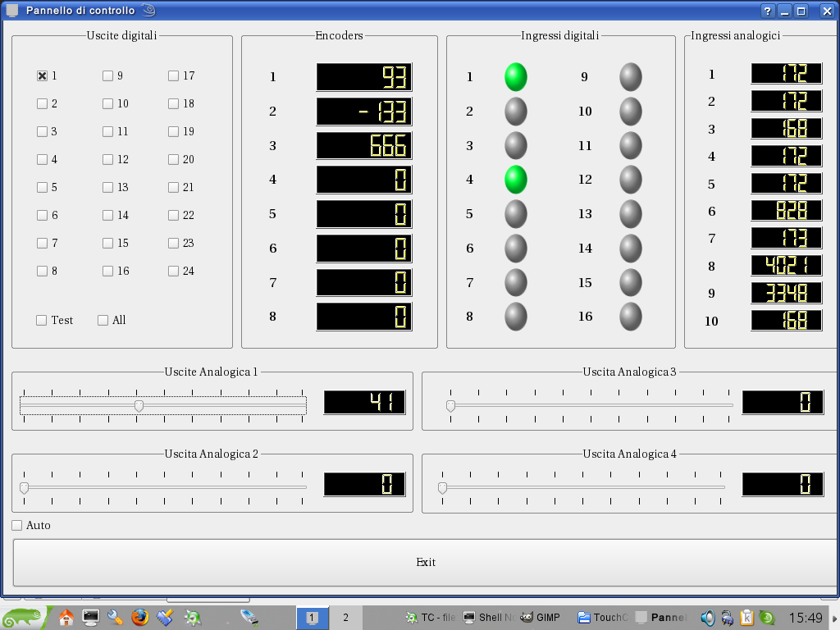840x630 pixels.
Task: Click the Uscite Analogica 1 slider handle
Action: click(139, 406)
